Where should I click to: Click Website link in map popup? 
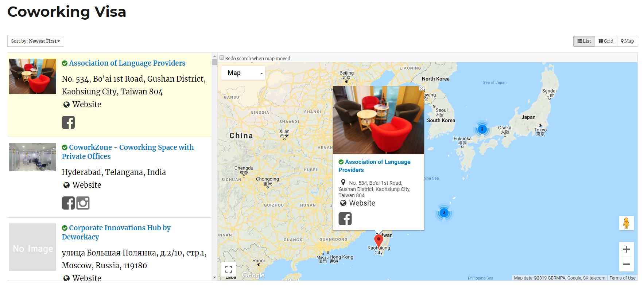(362, 203)
